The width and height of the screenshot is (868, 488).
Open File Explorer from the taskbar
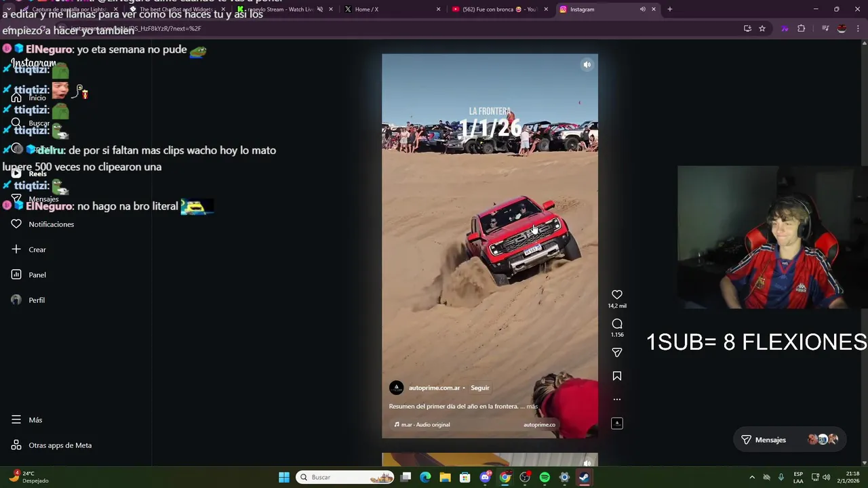pyautogui.click(x=445, y=477)
